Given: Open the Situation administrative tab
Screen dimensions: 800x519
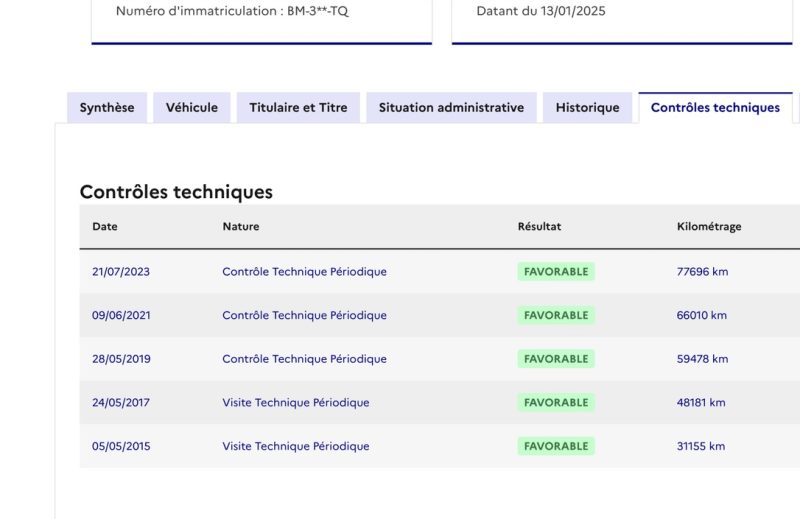Looking at the screenshot, I should tap(451, 108).
